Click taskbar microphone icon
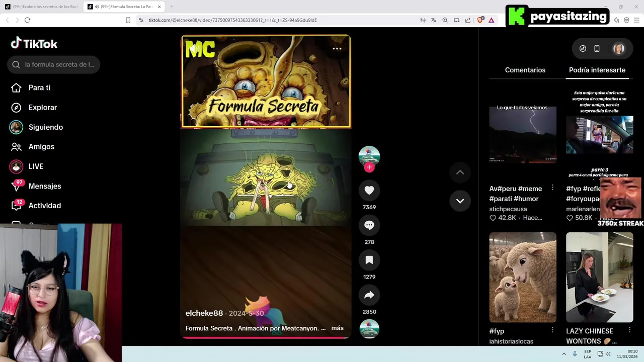The image size is (644, 362). (575, 354)
